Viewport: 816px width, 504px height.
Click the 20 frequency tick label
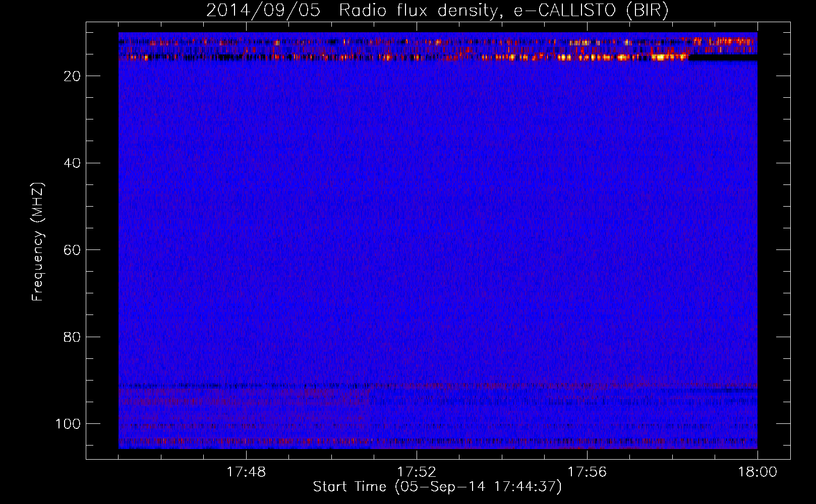point(72,76)
